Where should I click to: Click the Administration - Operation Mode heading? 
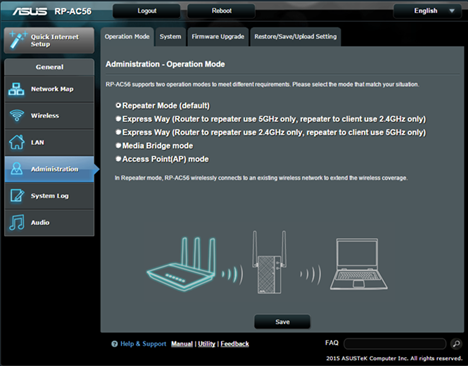click(165, 64)
